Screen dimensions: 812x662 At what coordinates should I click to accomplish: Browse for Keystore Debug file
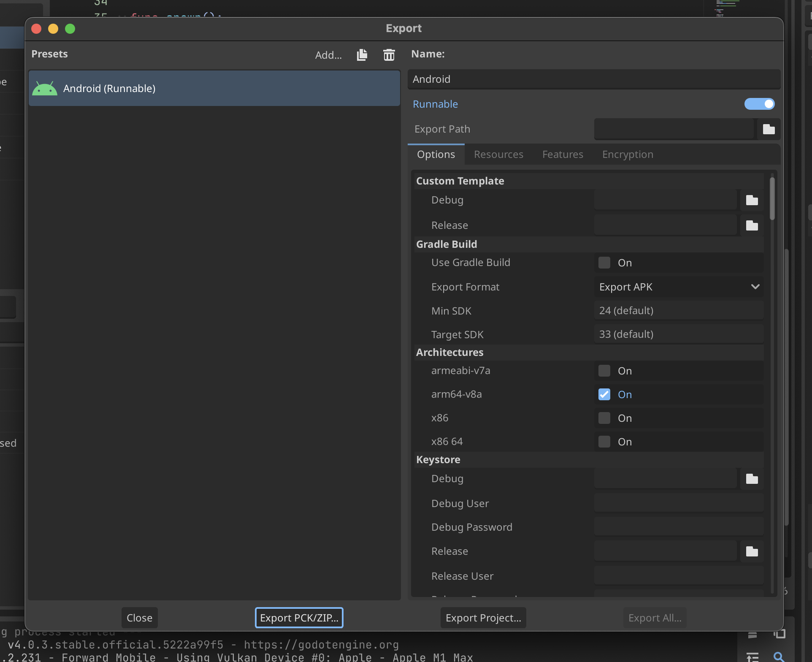(x=752, y=479)
